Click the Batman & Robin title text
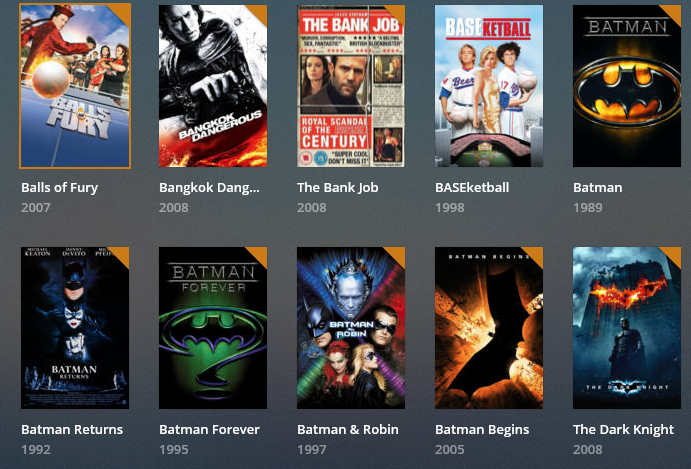Image resolution: width=691 pixels, height=469 pixels. point(348,430)
